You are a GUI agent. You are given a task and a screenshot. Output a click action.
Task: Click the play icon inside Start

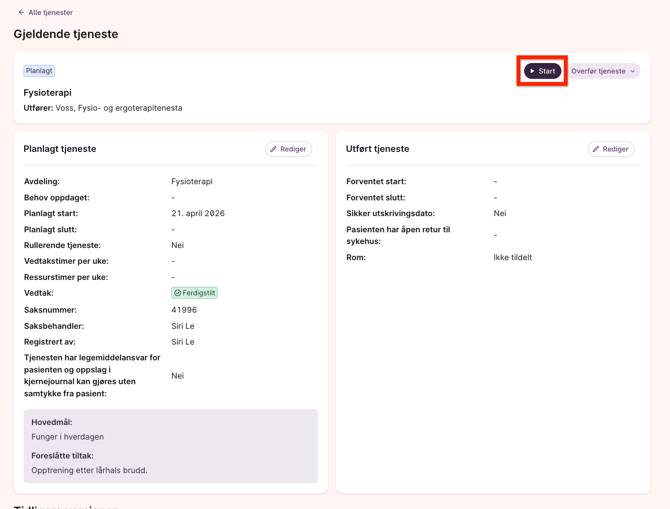532,71
